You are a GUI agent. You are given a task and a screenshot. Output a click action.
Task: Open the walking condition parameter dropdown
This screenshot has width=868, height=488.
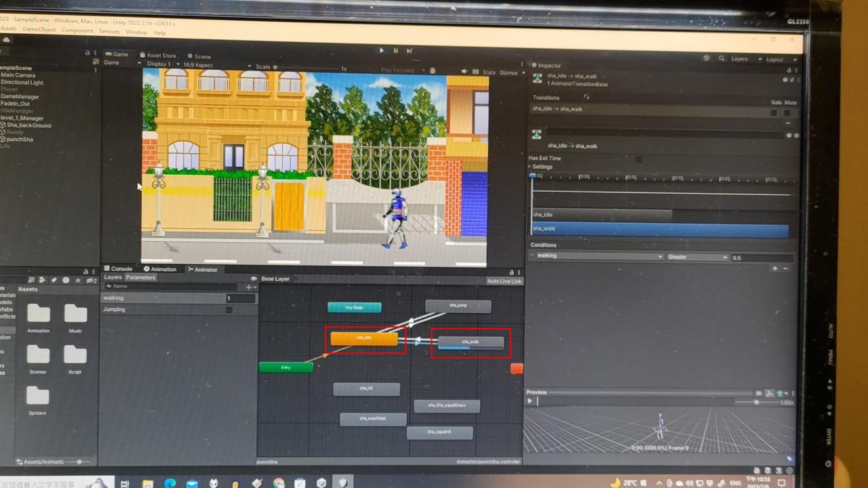click(598, 256)
